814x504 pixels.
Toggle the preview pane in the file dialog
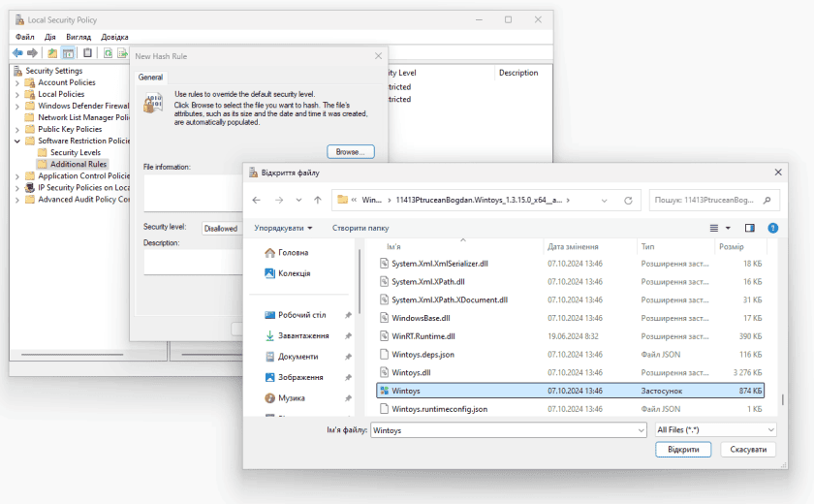point(749,228)
